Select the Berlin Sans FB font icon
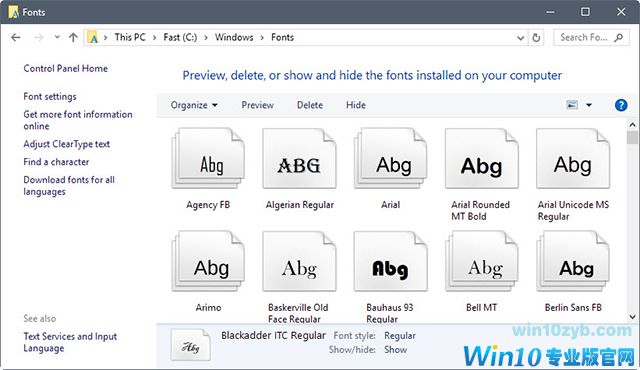Viewport: 640px width, 370px height. coord(573,261)
